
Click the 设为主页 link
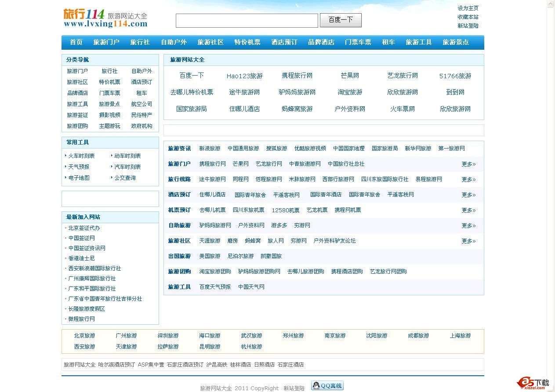[x=468, y=8]
